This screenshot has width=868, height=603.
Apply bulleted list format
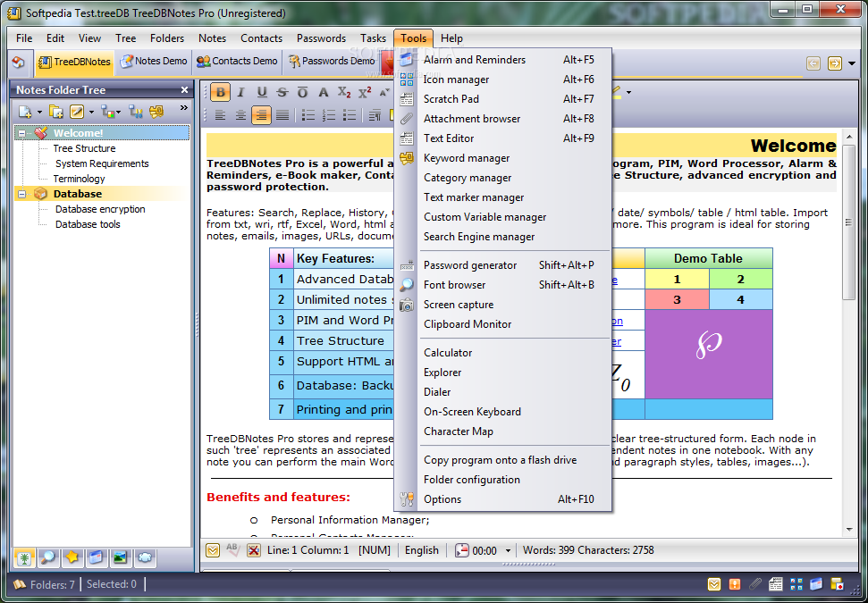pos(308,115)
